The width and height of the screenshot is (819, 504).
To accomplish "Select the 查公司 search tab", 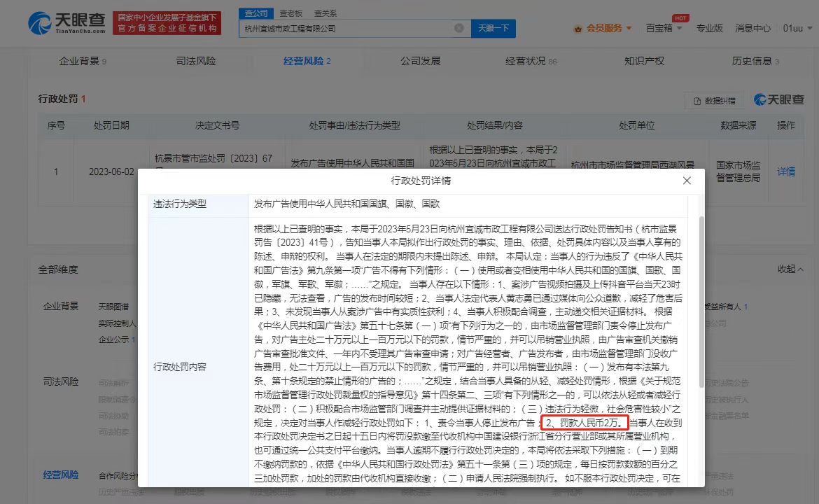I will [255, 13].
